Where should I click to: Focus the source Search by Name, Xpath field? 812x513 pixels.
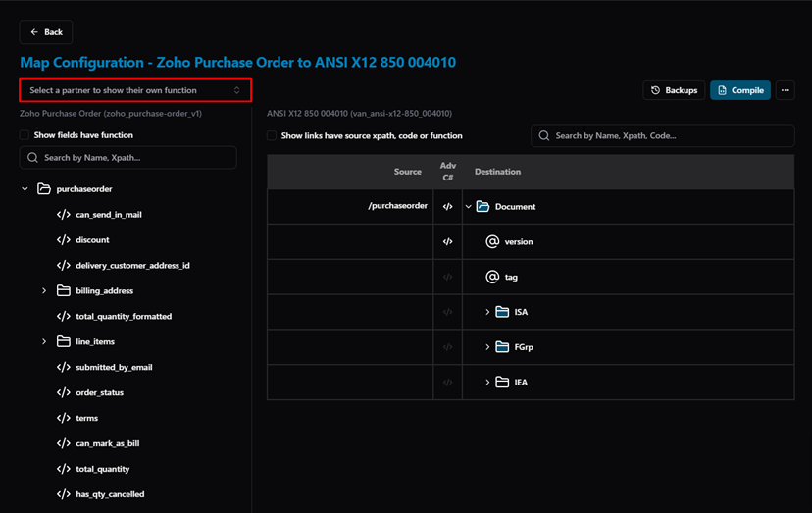click(x=127, y=158)
